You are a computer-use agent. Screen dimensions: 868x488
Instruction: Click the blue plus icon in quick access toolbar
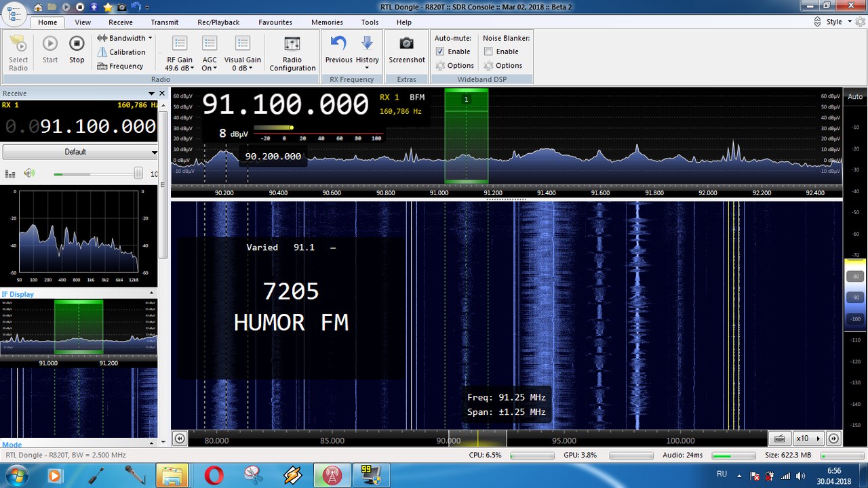(x=94, y=7)
